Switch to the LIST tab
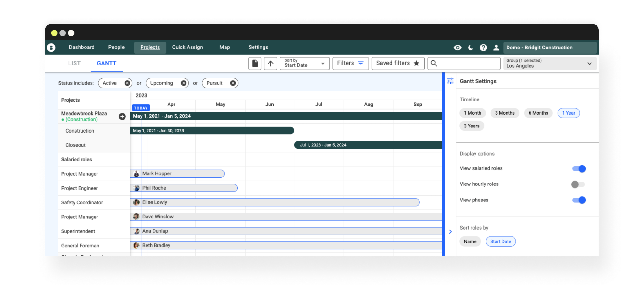644x306 pixels. [74, 63]
